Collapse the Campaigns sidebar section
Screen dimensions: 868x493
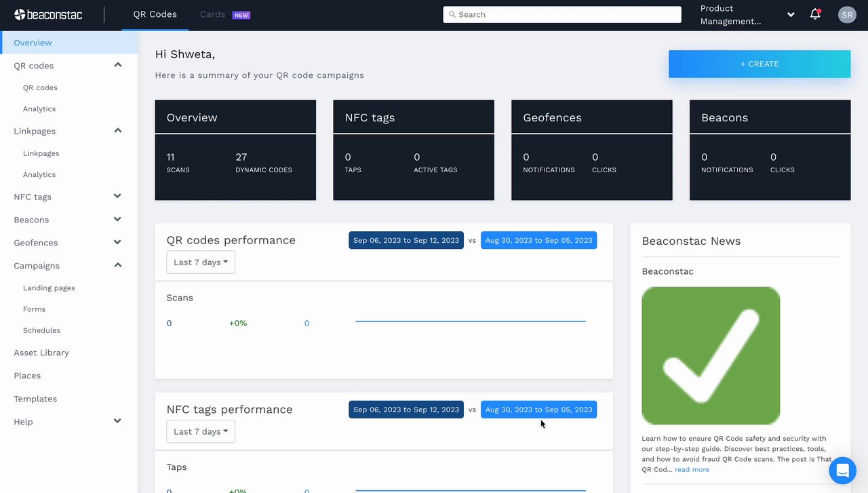pos(117,265)
